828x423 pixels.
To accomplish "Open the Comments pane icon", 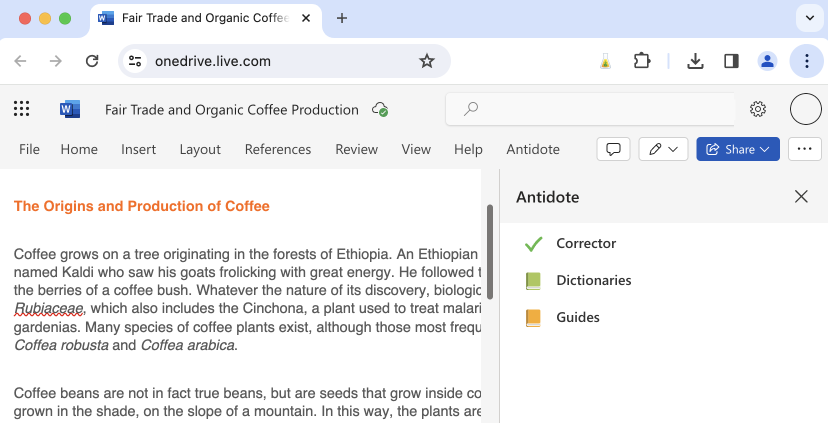I will coord(613,149).
